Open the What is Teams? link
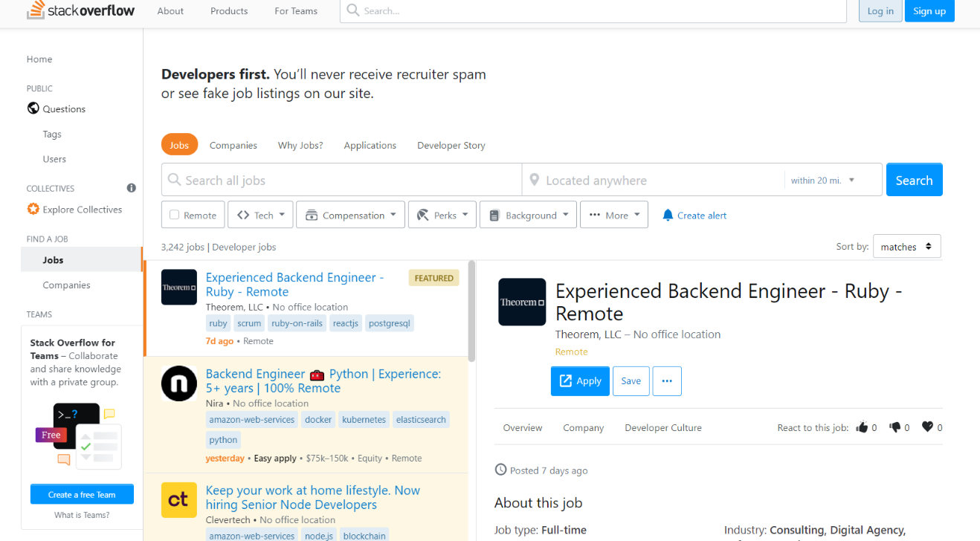980x541 pixels. [x=82, y=515]
